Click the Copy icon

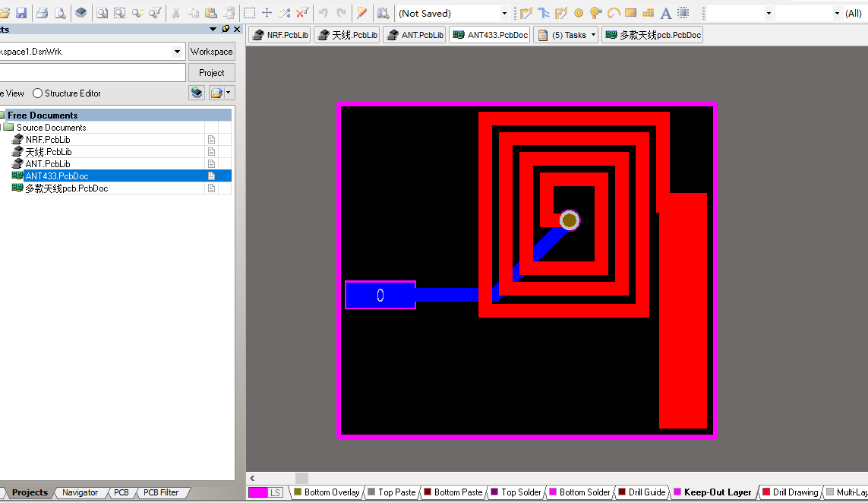pyautogui.click(x=193, y=13)
